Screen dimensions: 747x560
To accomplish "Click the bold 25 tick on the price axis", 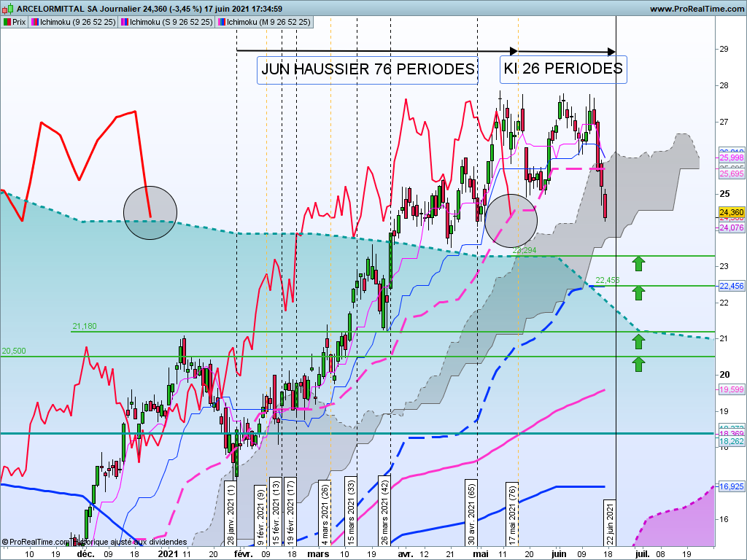I will pyautogui.click(x=724, y=194).
